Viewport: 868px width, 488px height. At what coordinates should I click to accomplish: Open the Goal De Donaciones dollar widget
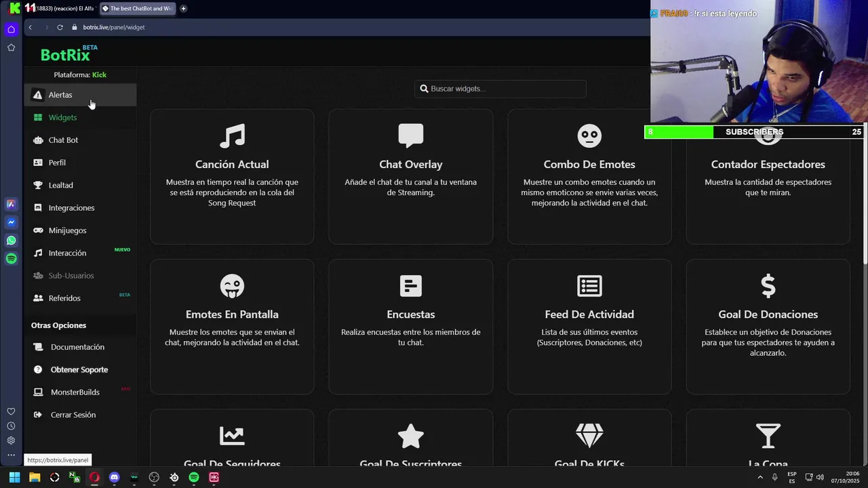[768, 327]
